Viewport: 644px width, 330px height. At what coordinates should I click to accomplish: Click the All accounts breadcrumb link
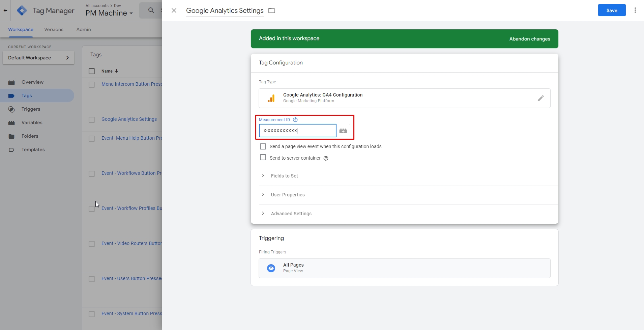click(x=97, y=6)
